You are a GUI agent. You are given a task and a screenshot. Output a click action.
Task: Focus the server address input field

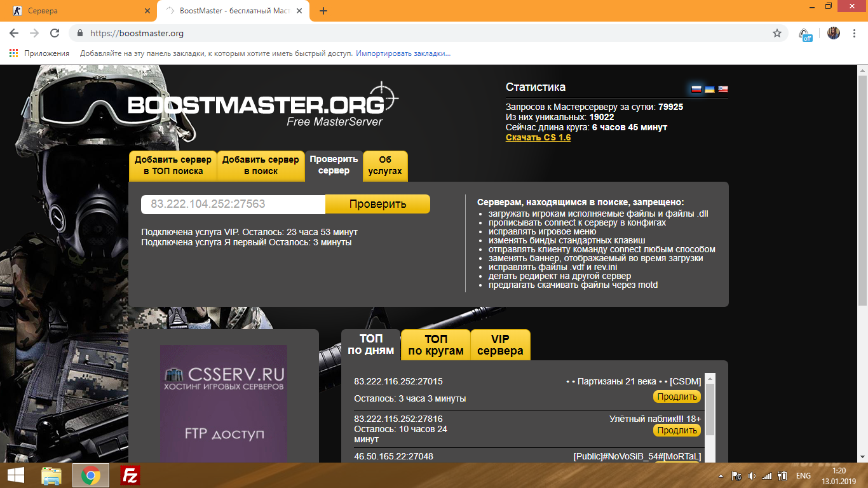[x=233, y=204]
